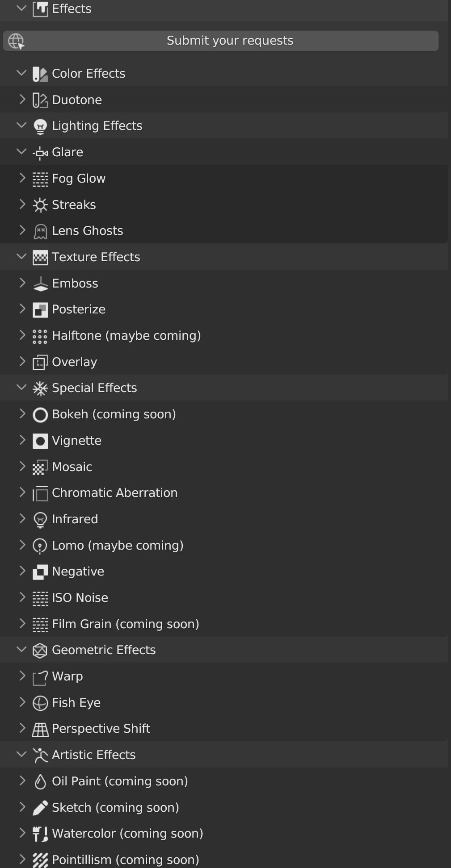
Task: Open the Lighting Effects category
Action: 21,125
